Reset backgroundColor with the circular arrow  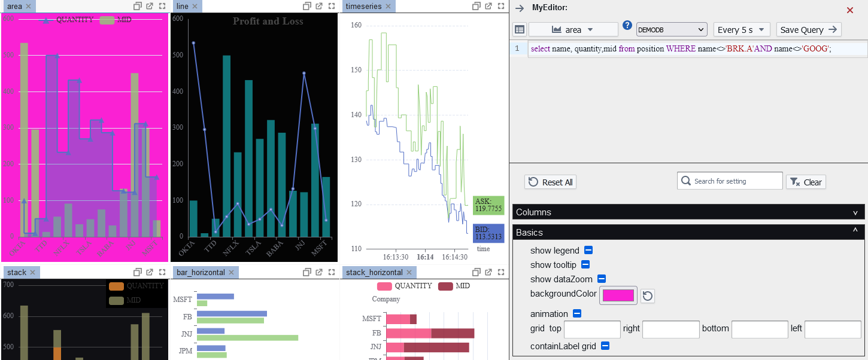[647, 295]
